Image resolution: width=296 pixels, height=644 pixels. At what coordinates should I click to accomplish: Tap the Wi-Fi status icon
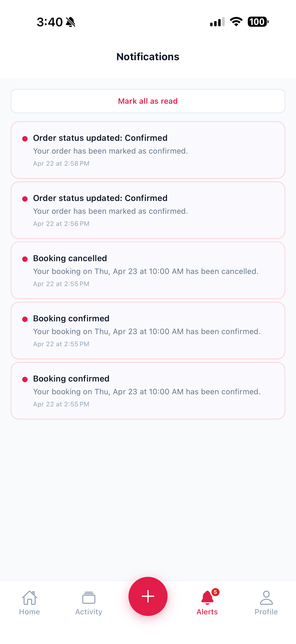(x=236, y=22)
